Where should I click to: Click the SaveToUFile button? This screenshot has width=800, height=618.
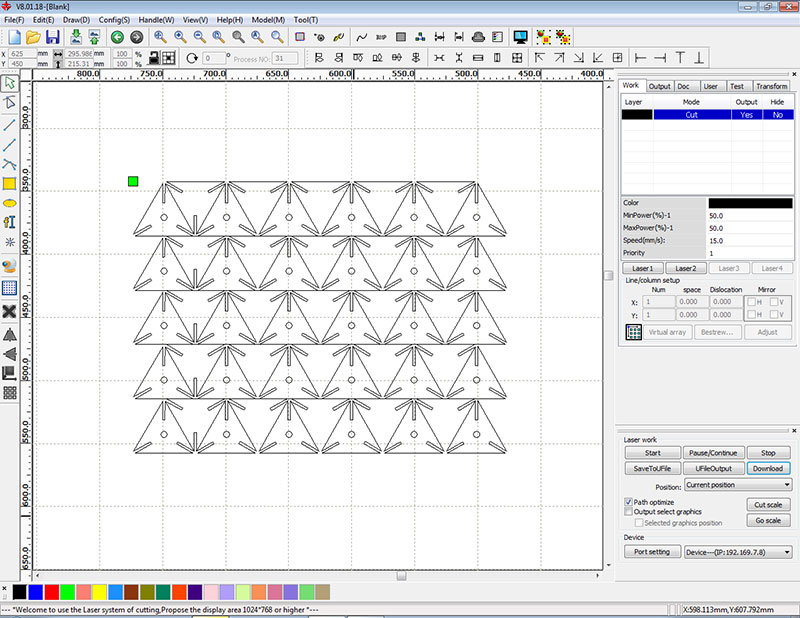pos(653,468)
